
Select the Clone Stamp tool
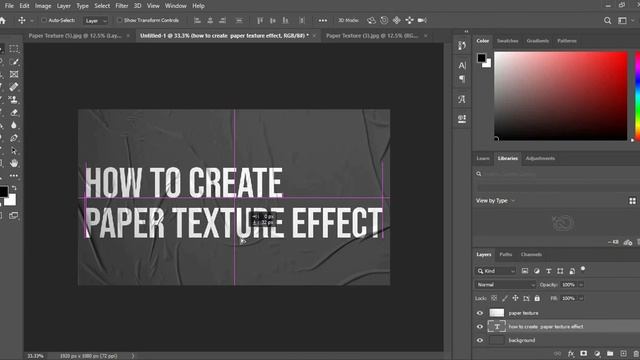point(14,100)
